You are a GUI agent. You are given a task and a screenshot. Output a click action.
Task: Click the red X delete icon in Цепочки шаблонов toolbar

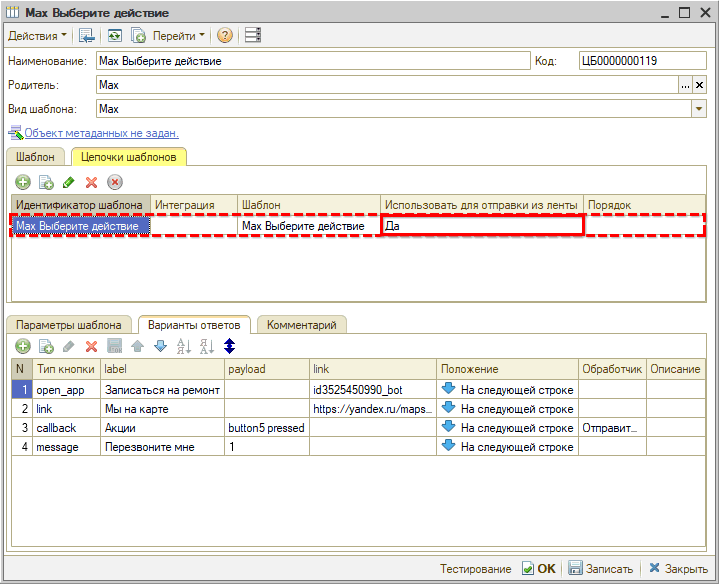point(92,182)
